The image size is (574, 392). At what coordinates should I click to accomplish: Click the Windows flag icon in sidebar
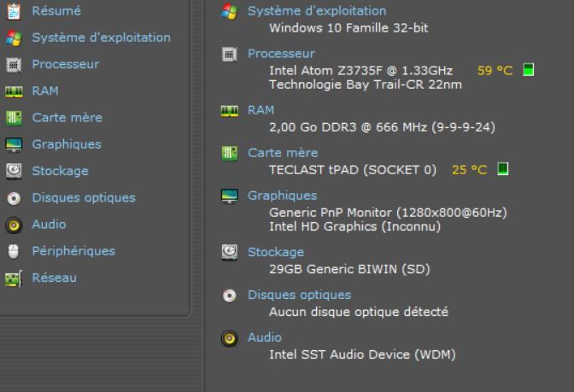[x=14, y=38]
